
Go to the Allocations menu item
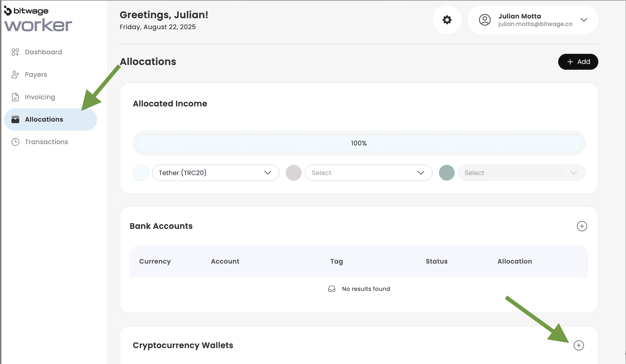click(44, 119)
